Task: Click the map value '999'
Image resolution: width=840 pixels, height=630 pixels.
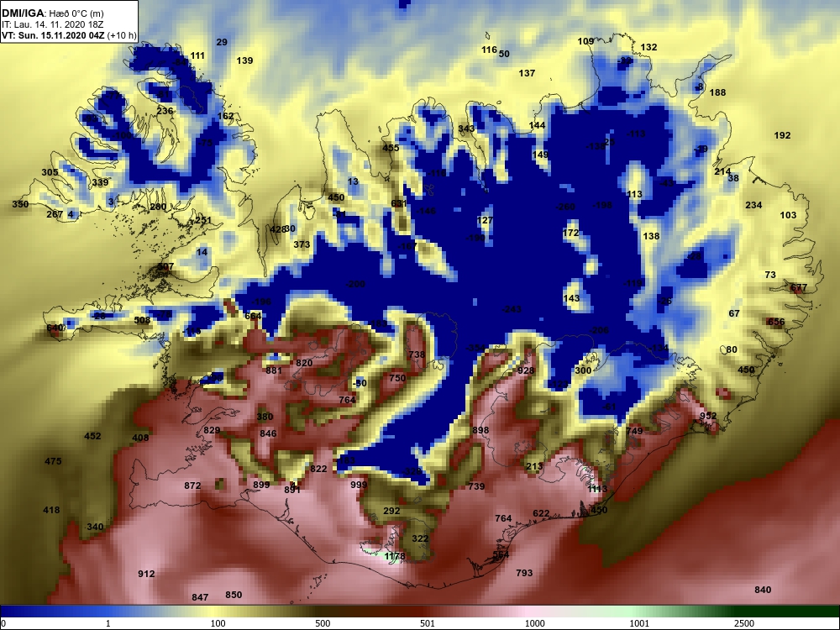Action: pyautogui.click(x=359, y=485)
